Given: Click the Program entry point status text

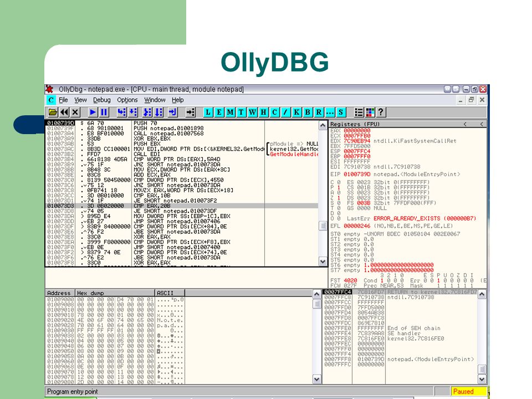Looking at the screenshot, I should (x=72, y=392).
